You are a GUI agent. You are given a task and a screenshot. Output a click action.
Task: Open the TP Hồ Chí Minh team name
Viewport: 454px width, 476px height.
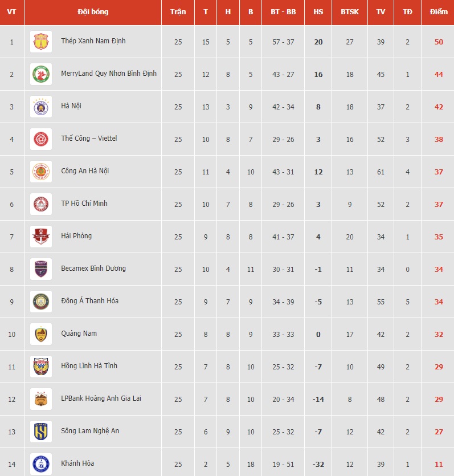[x=84, y=204]
